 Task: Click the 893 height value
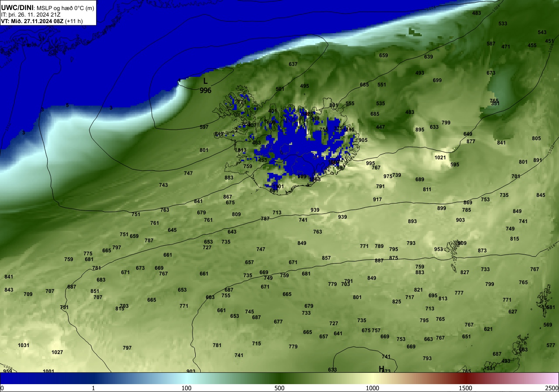(x=412, y=221)
